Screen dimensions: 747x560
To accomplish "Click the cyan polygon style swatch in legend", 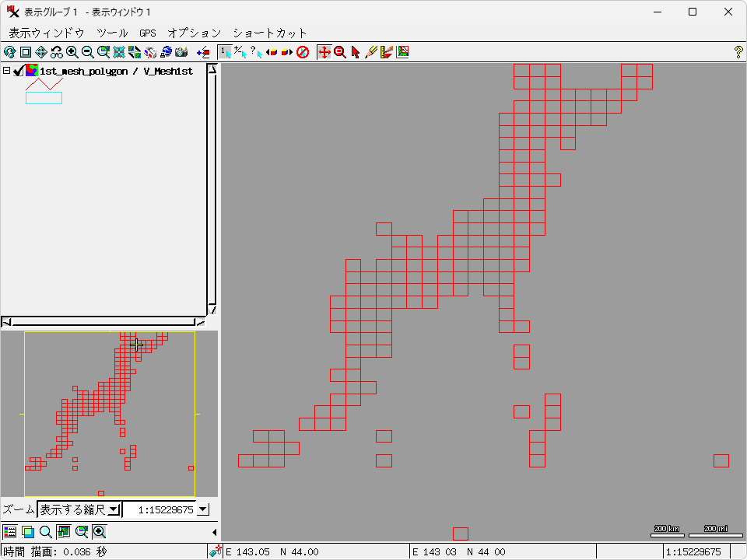I will (44, 98).
